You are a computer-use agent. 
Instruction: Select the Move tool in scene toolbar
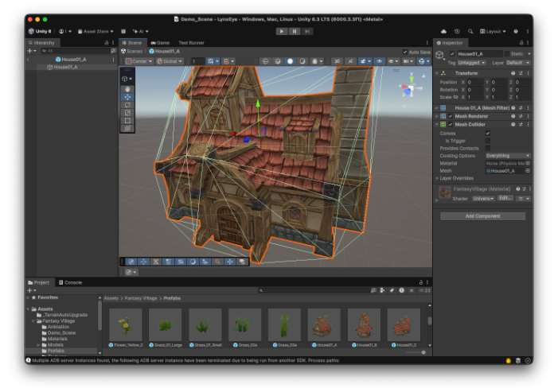click(127, 97)
